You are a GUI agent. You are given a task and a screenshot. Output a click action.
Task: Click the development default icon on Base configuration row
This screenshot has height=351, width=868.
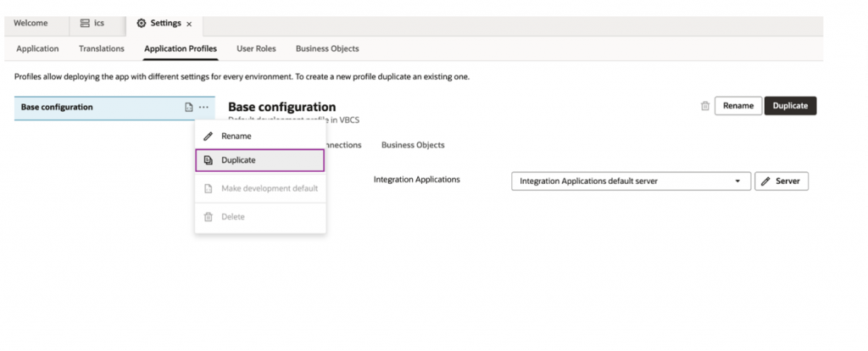pos(189,108)
